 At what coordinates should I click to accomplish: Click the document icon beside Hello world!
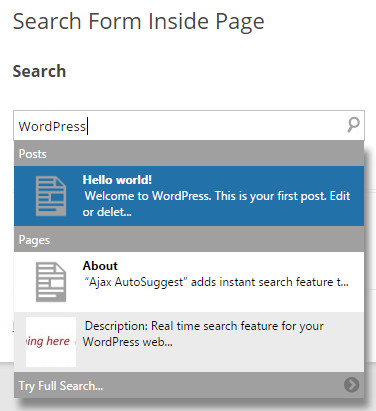click(51, 196)
